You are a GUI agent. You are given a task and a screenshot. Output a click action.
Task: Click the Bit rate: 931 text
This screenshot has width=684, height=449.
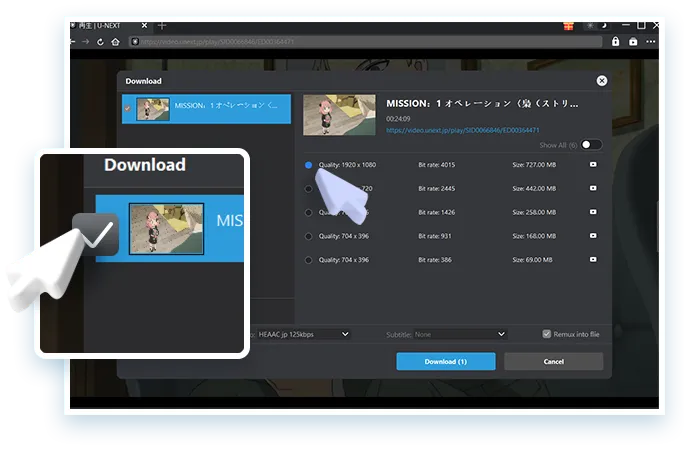(434, 236)
